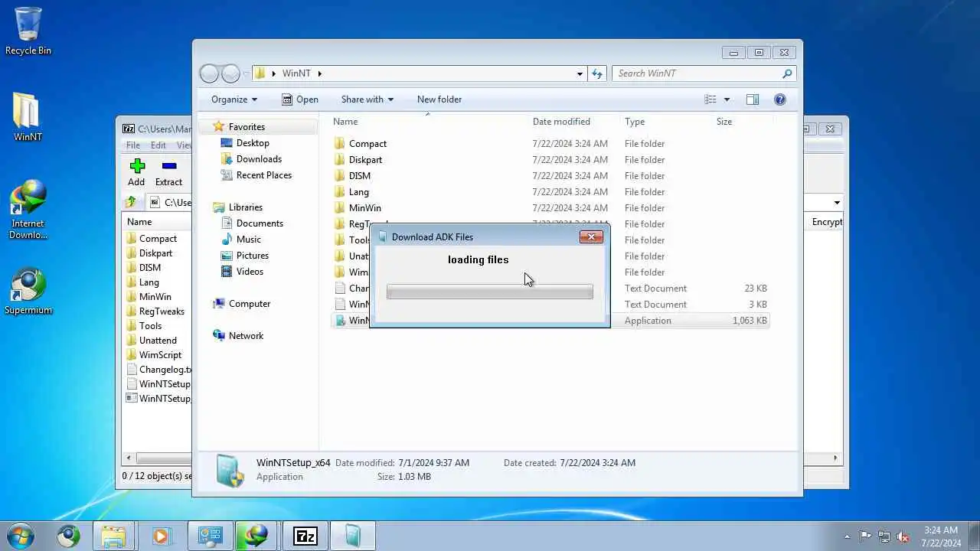The width and height of the screenshot is (980, 551).
Task: Select Downloads in Favorites
Action: click(251, 159)
